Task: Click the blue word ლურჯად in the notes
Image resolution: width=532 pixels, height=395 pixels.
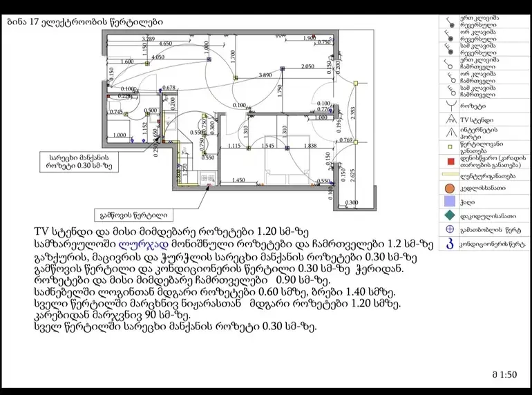Action: (x=143, y=244)
